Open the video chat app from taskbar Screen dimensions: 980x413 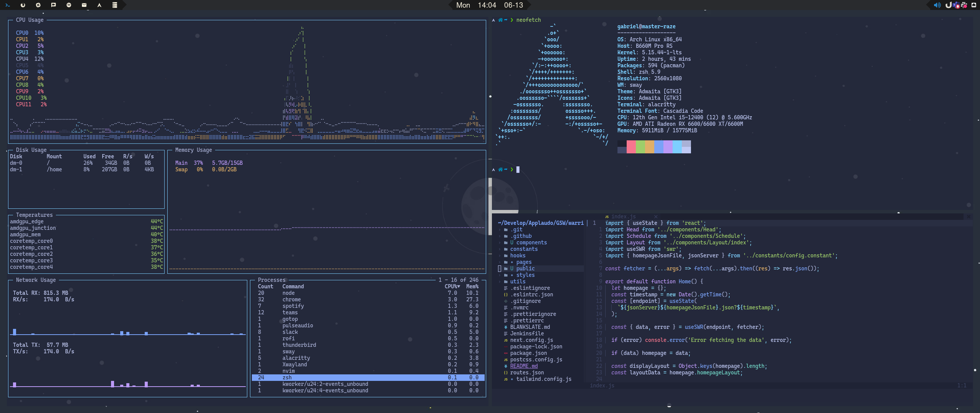coord(54,5)
